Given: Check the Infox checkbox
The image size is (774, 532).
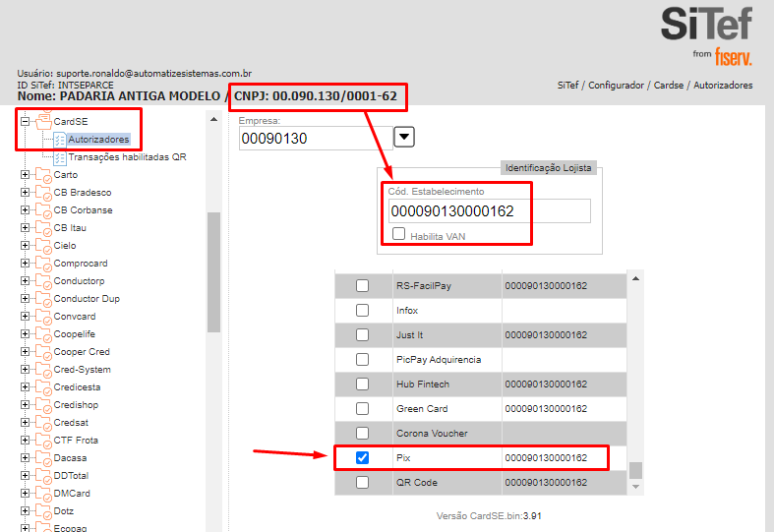Looking at the screenshot, I should click(362, 311).
